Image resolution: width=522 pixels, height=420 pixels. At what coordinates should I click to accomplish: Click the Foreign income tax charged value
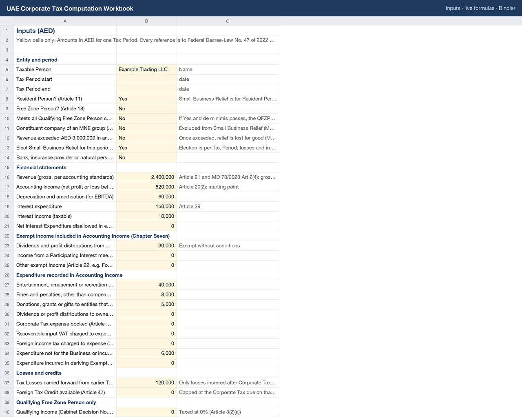click(146, 343)
